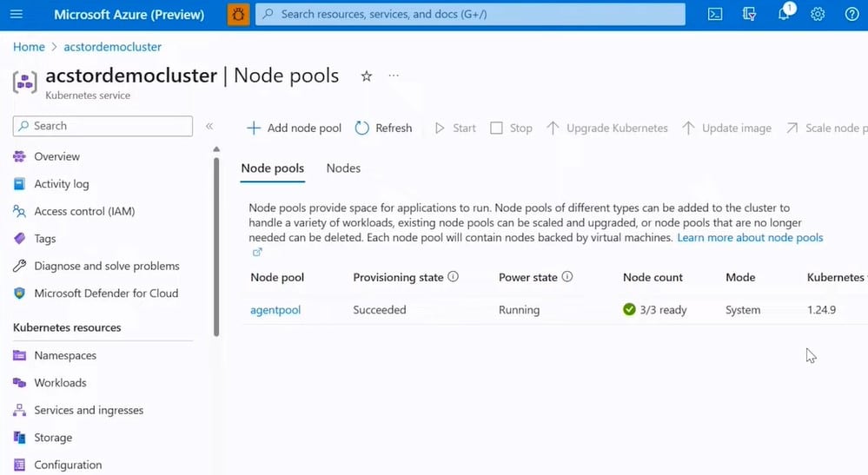Viewport: 868px width, 475px height.
Task: Open Namespaces in the sidebar
Action: (x=65, y=355)
